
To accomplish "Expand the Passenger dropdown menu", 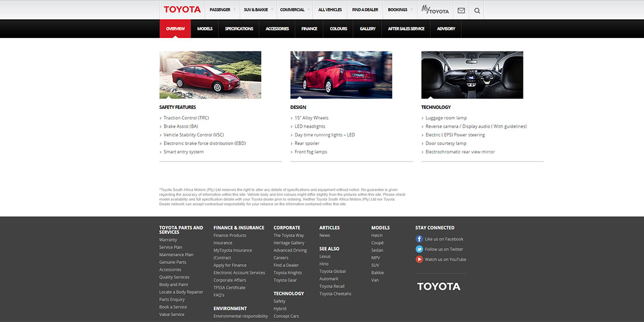I will click(222, 10).
